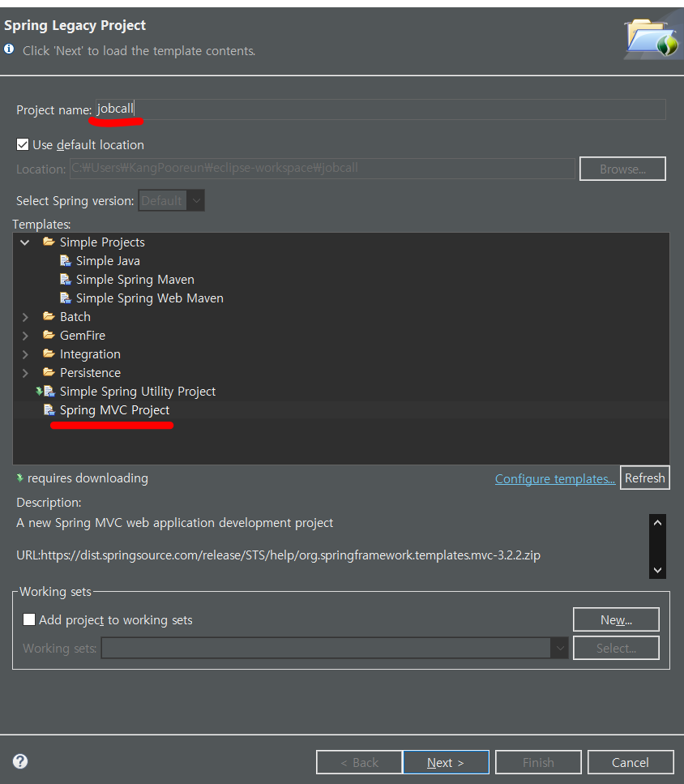Click the help question mark icon
684x784 pixels.
20,761
